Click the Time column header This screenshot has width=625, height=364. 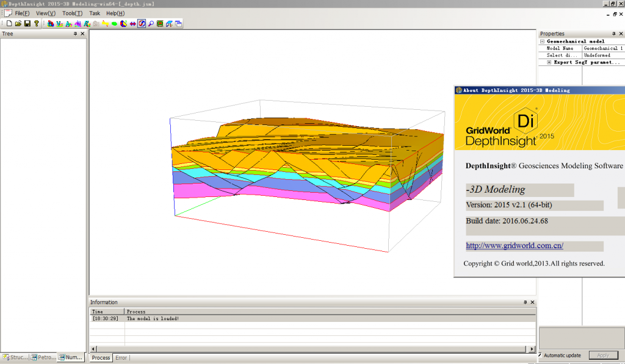point(107,312)
